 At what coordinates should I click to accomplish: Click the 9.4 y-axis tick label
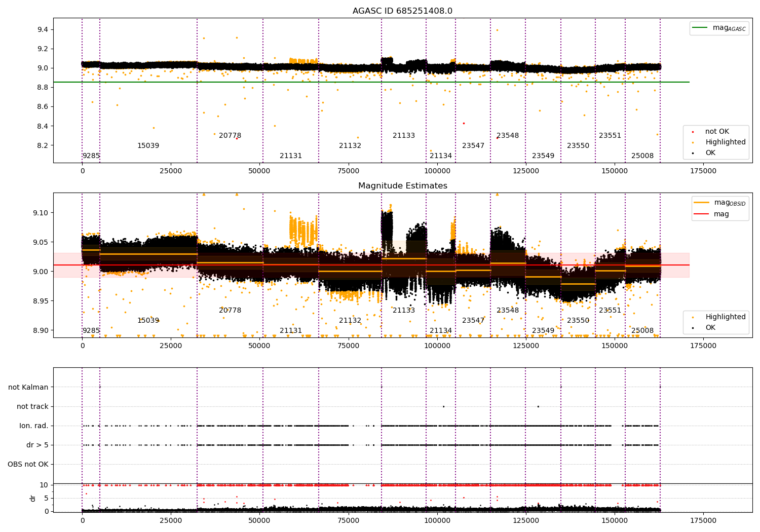(43, 30)
